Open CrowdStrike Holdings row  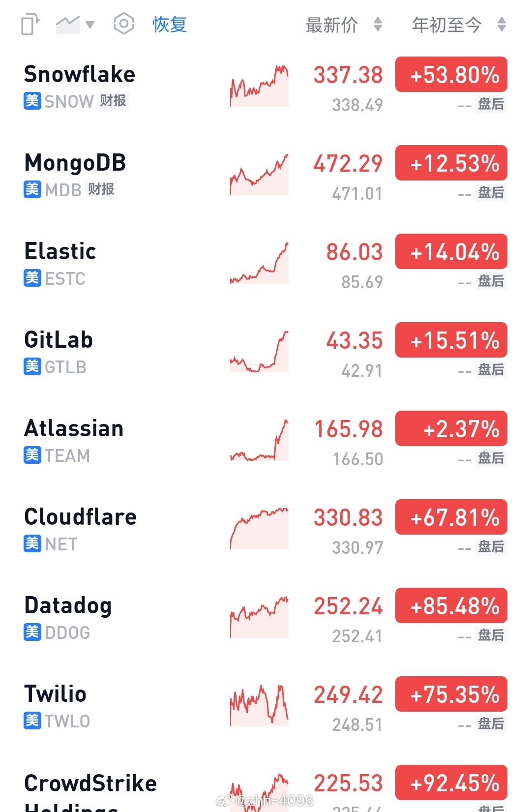pos(265,788)
